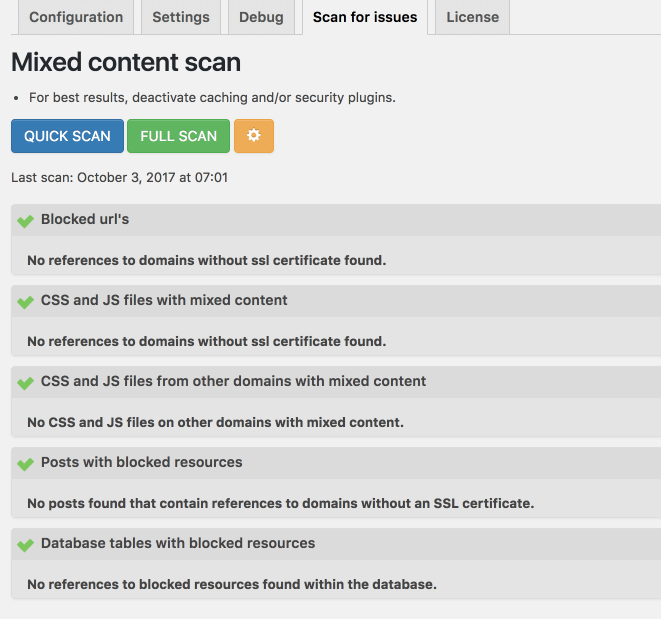The image size is (661, 619).
Task: Switch to the Configuration tab
Action: pos(76,17)
